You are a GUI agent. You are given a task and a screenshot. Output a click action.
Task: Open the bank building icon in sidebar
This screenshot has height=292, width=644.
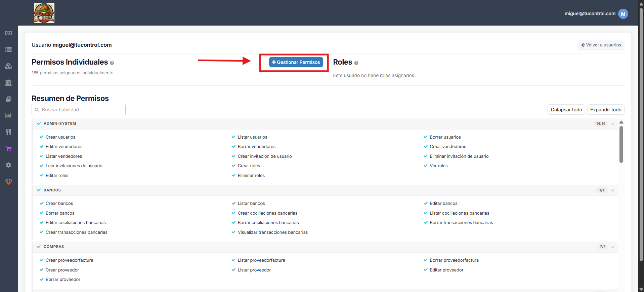coord(9,83)
